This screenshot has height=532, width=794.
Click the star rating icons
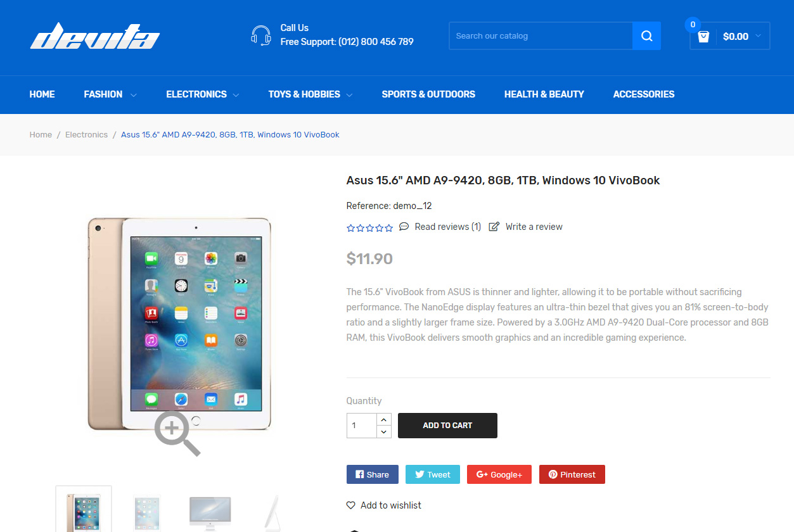click(x=370, y=227)
